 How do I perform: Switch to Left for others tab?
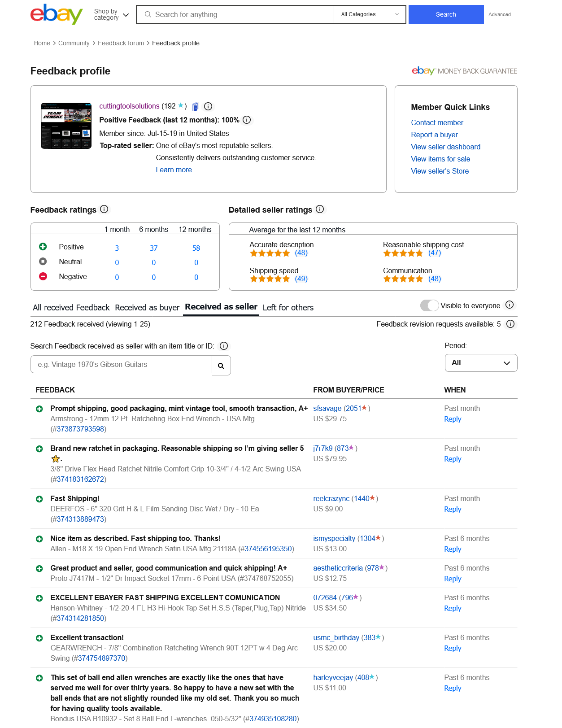coord(288,308)
